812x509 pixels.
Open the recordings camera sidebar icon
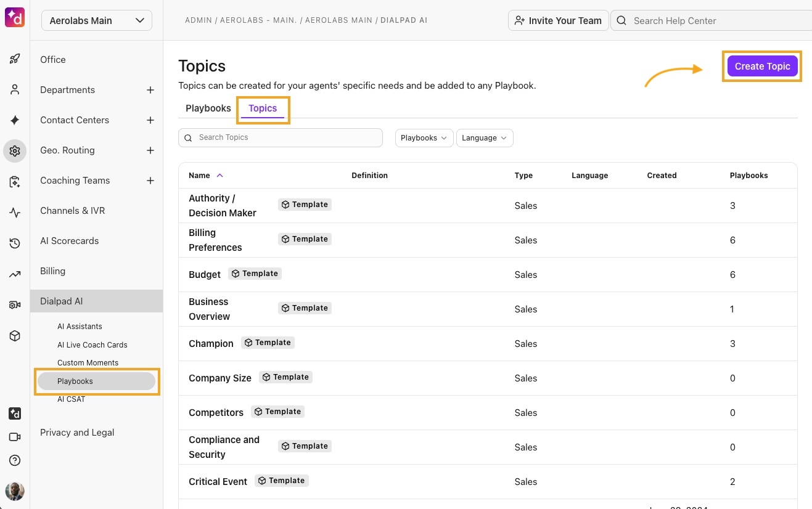pyautogui.click(x=15, y=305)
